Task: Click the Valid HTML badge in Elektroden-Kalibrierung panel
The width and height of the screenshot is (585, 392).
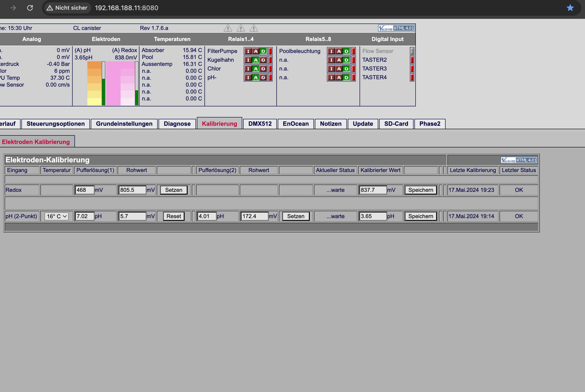Action: 519,160
